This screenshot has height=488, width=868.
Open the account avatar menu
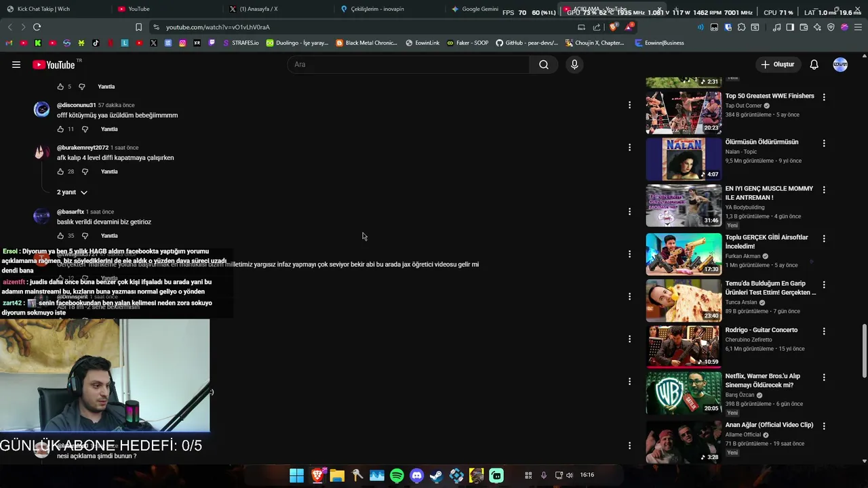click(840, 64)
